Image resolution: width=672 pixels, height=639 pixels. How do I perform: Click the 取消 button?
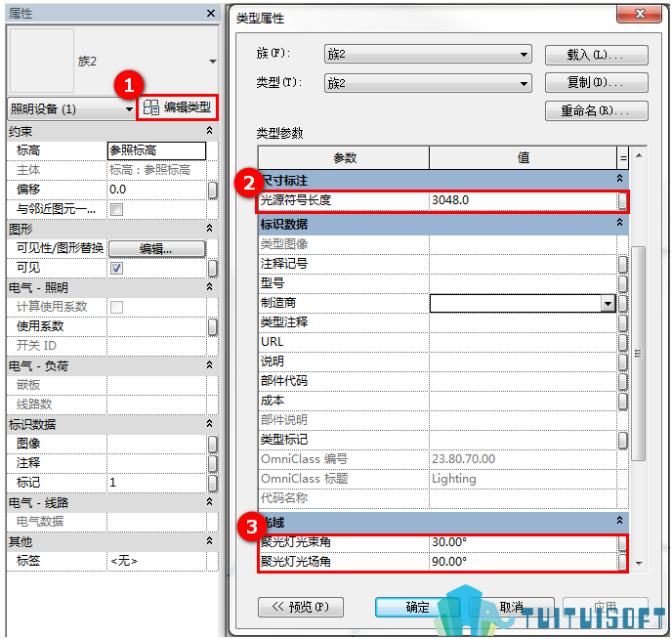pyautogui.click(x=511, y=607)
